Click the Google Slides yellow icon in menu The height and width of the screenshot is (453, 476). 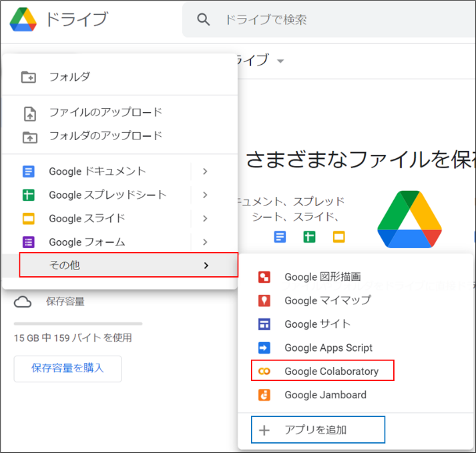(29, 218)
